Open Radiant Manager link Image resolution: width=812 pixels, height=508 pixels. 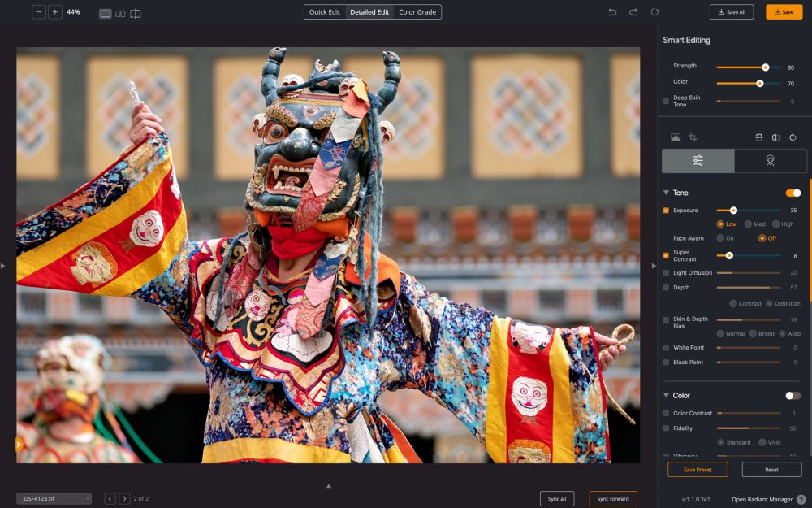click(x=762, y=500)
